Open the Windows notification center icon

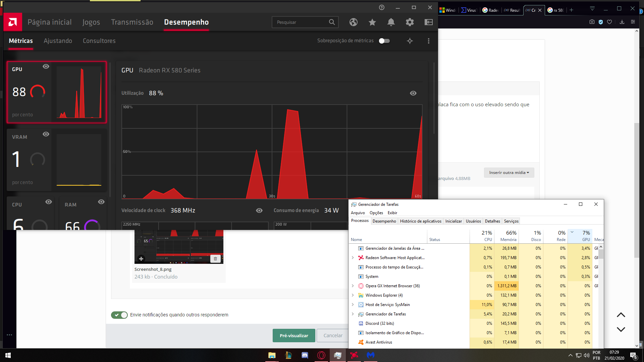[633, 356]
